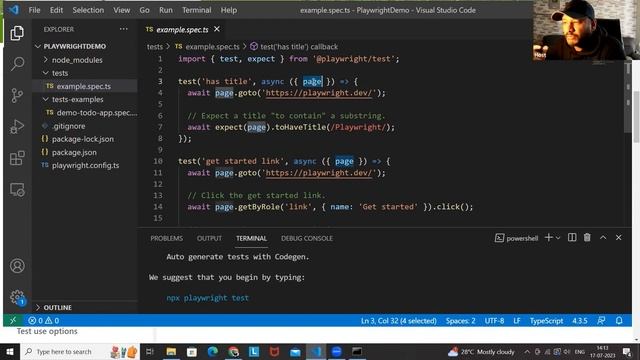Click the notifications bell in status bar
Viewport: 640px width, 360px height.
coord(619,321)
